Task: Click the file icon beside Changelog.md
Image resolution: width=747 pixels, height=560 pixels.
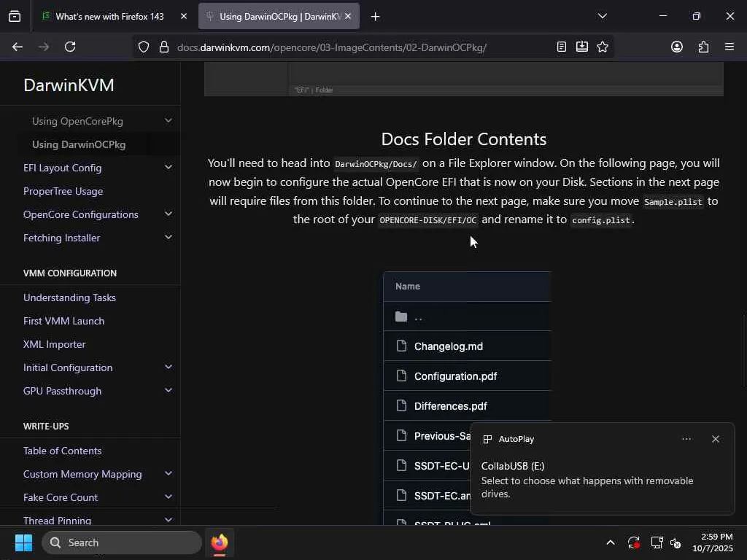Action: [x=402, y=346]
